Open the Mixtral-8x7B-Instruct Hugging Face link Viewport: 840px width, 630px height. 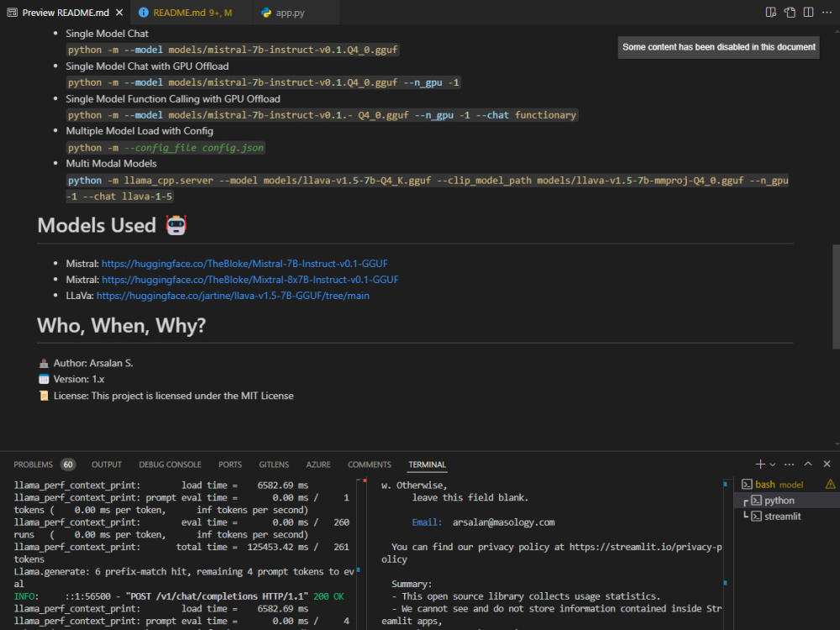click(x=250, y=280)
